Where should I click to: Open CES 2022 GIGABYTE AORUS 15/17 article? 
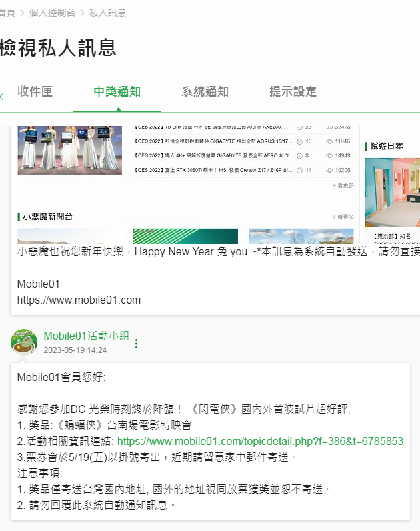(x=214, y=141)
